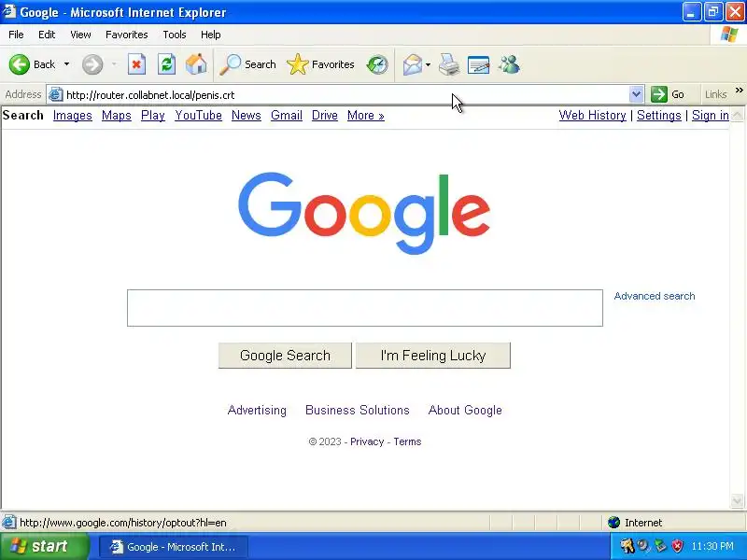Open the Google Settings link
The height and width of the screenshot is (560, 747).
(x=659, y=115)
